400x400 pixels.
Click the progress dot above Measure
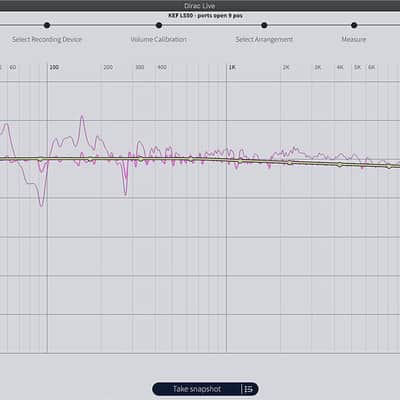[354, 25]
